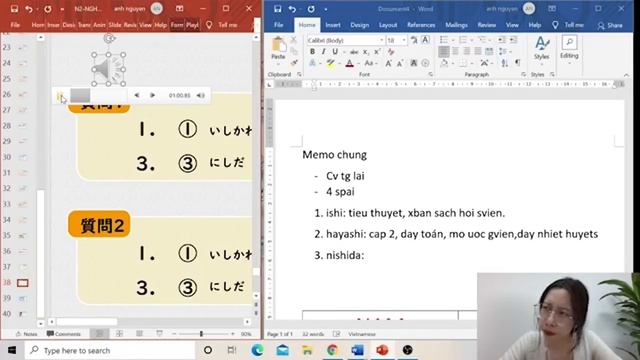Pause audio playback on PowerPoint slide
This screenshot has width=640, height=360.
click(60, 96)
